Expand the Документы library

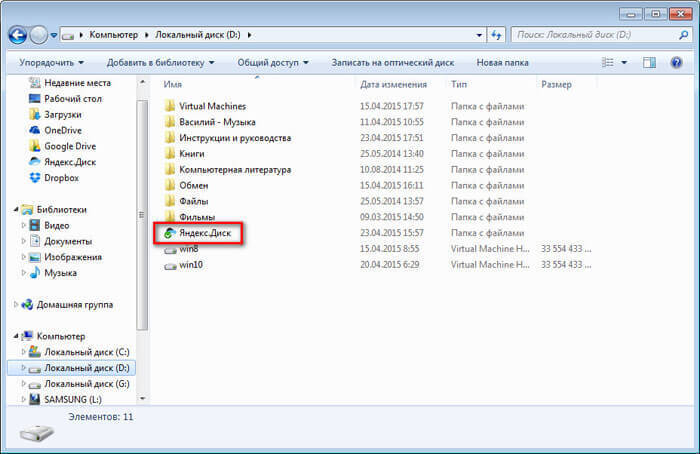click(x=24, y=241)
